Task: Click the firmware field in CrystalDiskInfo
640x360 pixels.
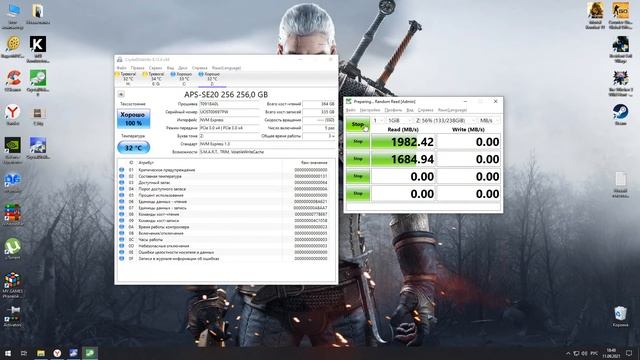Action: pyautogui.click(x=229, y=104)
